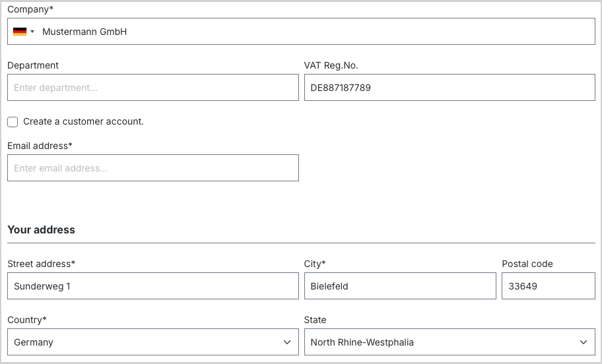The image size is (602, 364).
Task: Select the Postal code field showing 33649
Action: pyautogui.click(x=549, y=286)
